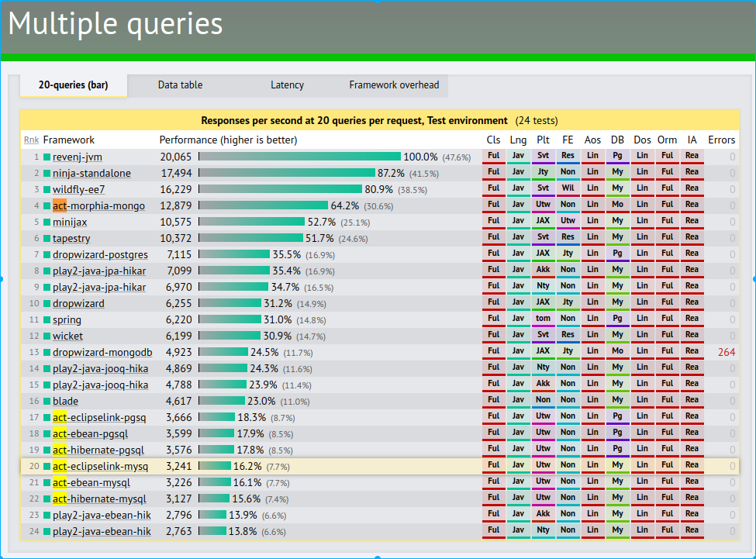Click the ninja-standalone performance bar
Screen dimensions: 756x559
tap(286, 173)
